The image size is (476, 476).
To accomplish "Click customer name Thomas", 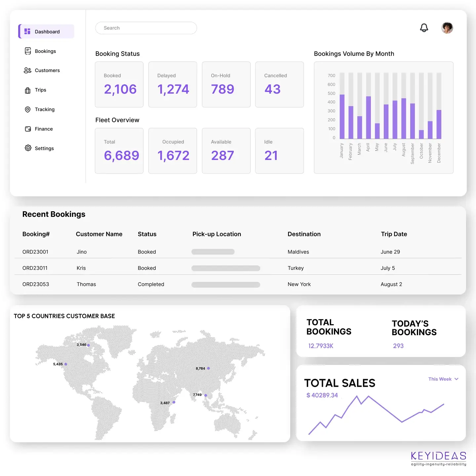I will coord(86,284).
